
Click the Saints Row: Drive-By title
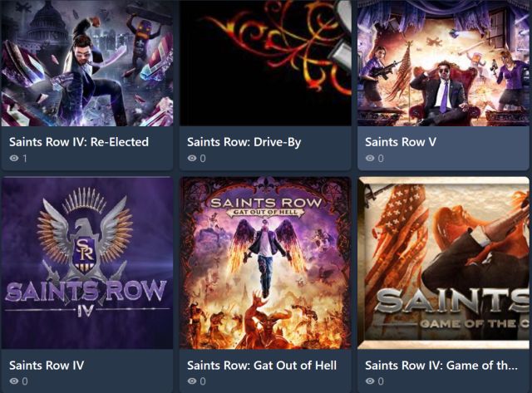(x=244, y=142)
